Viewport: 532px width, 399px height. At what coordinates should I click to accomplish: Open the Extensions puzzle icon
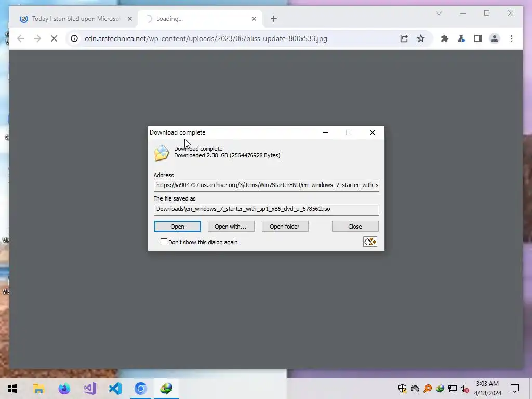point(445,38)
